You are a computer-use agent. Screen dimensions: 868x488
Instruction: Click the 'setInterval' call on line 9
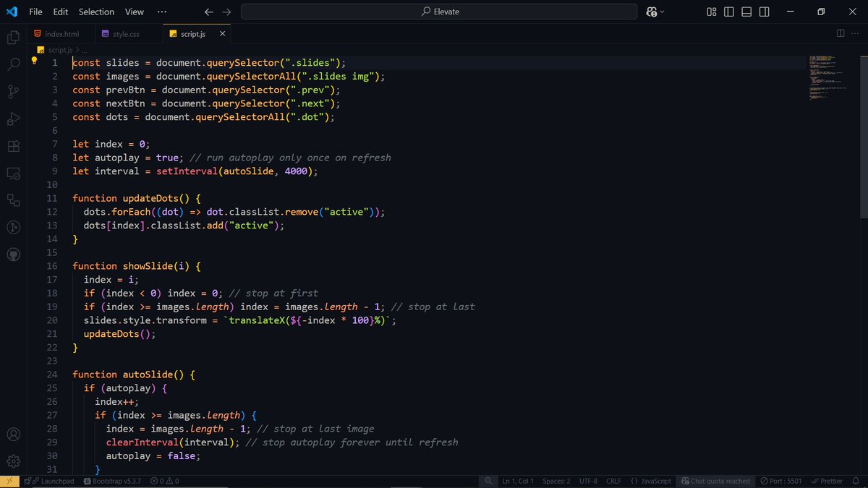(187, 171)
